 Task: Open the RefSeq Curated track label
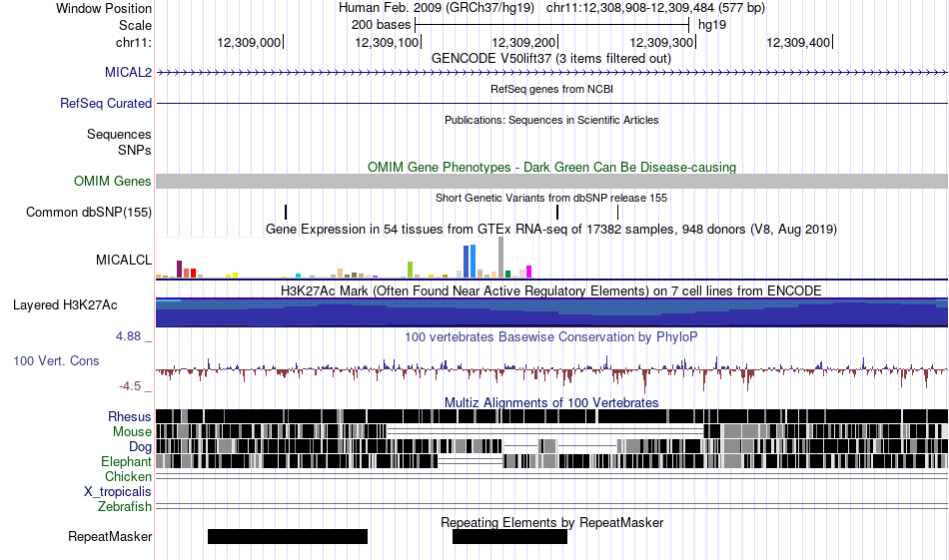(105, 104)
